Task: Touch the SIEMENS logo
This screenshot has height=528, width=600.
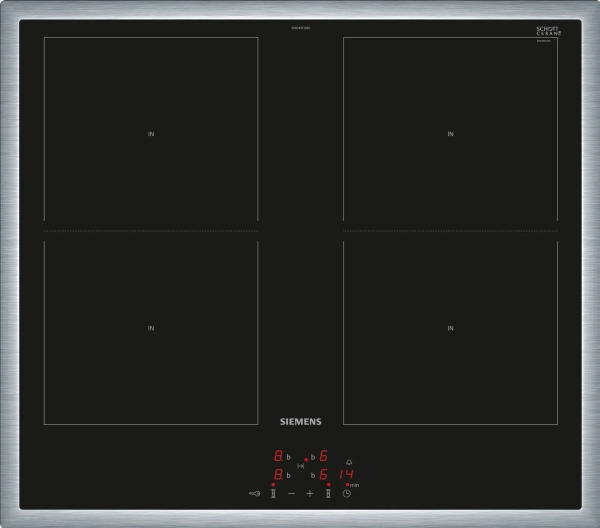Action: coord(301,422)
